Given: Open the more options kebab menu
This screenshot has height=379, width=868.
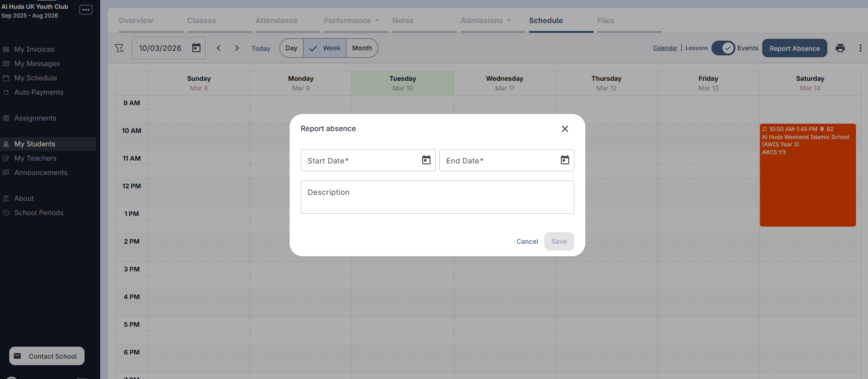Looking at the screenshot, I should (860, 48).
